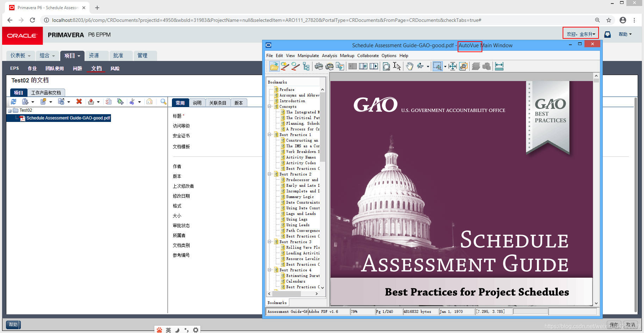Open the top-right 帮助 dropdown menu
The image size is (644, 333).
[625, 34]
